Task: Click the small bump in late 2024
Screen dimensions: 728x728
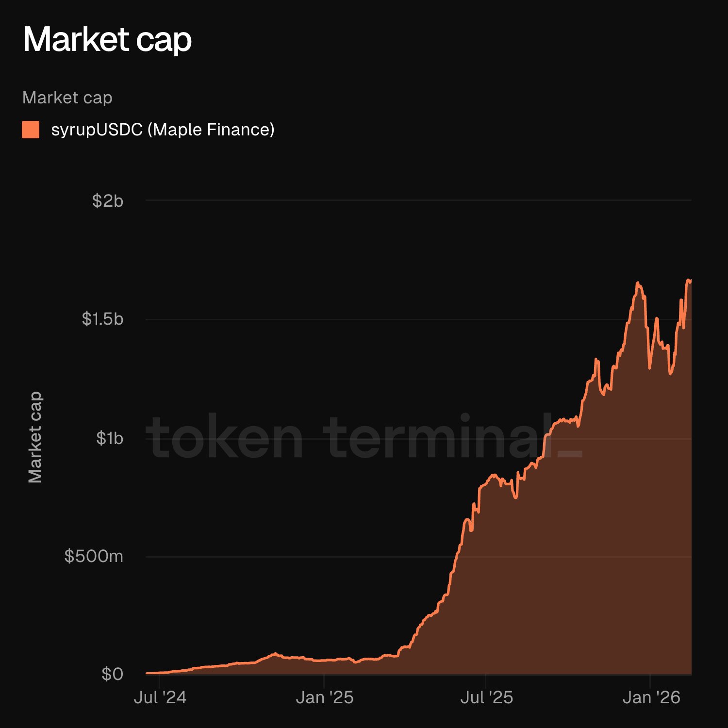Action: click(275, 654)
